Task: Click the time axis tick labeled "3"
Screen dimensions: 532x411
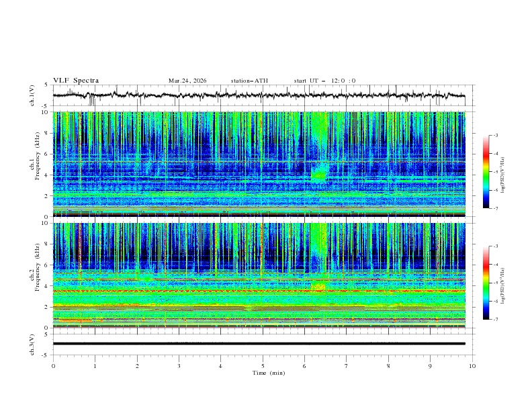Action: [x=179, y=366]
